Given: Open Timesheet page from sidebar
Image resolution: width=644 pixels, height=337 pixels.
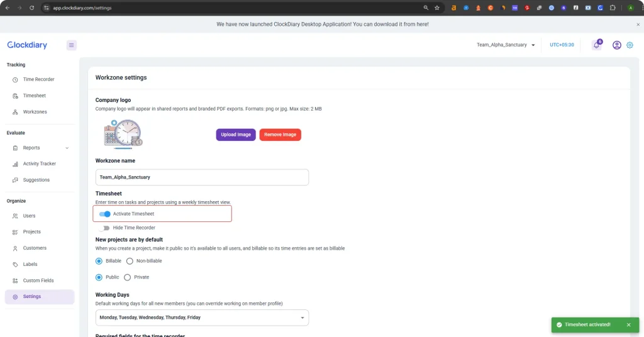Looking at the screenshot, I should pyautogui.click(x=35, y=96).
